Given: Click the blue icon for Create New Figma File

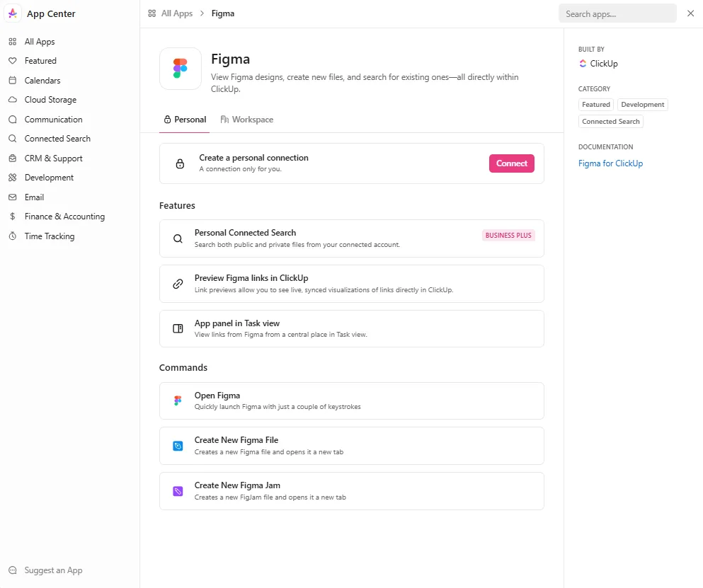Looking at the screenshot, I should (x=178, y=446).
